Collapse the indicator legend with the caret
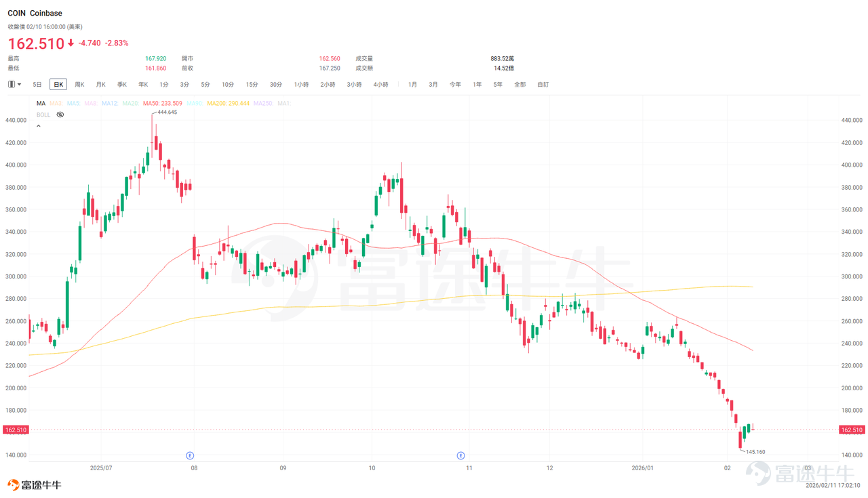 [x=39, y=126]
